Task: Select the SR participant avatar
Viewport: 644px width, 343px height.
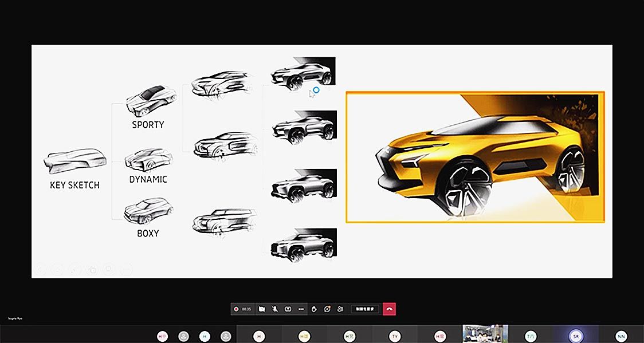Action: [x=575, y=336]
